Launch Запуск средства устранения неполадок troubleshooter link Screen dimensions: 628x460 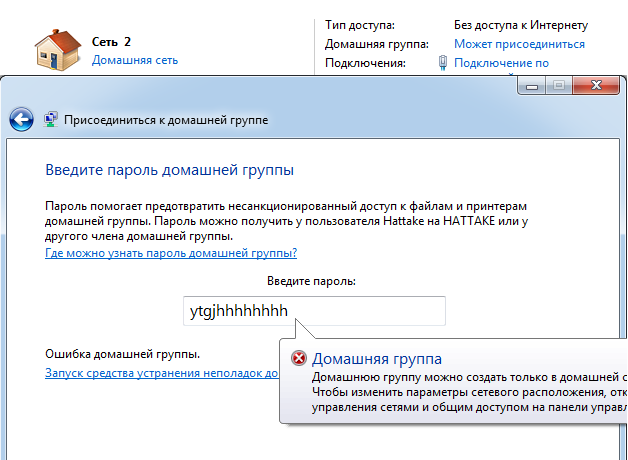click(161, 373)
